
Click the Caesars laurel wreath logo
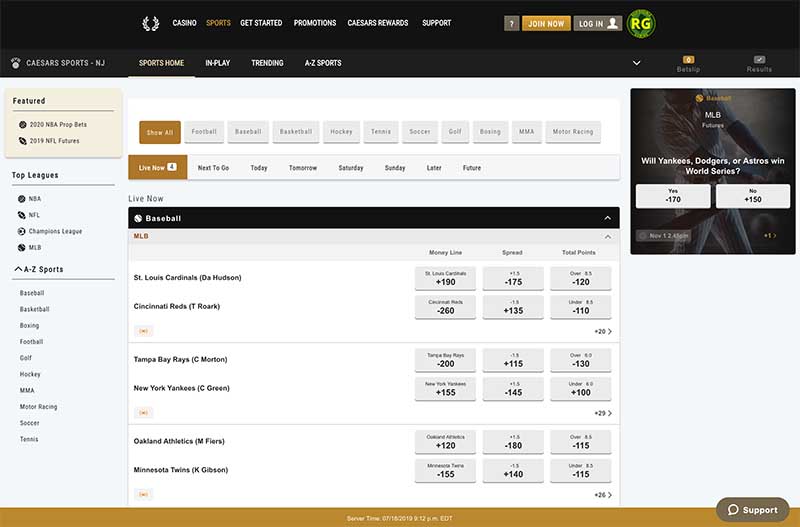click(x=151, y=23)
